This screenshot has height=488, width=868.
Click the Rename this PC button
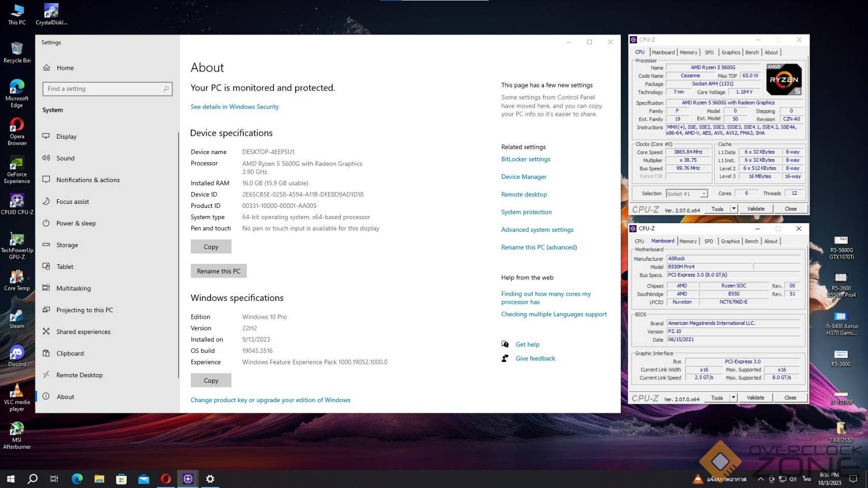(218, 271)
